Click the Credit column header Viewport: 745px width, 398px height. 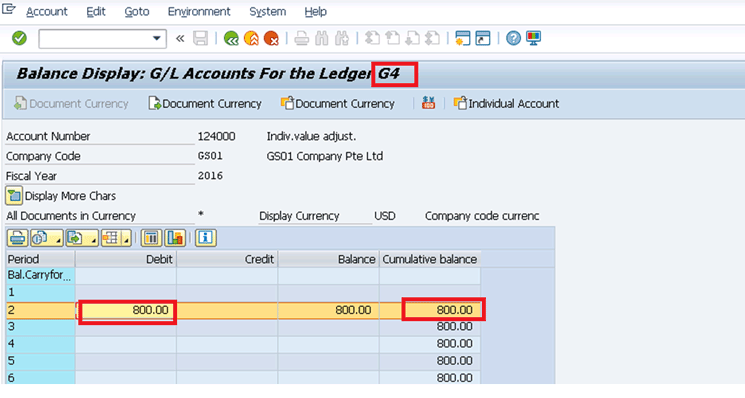[227, 259]
